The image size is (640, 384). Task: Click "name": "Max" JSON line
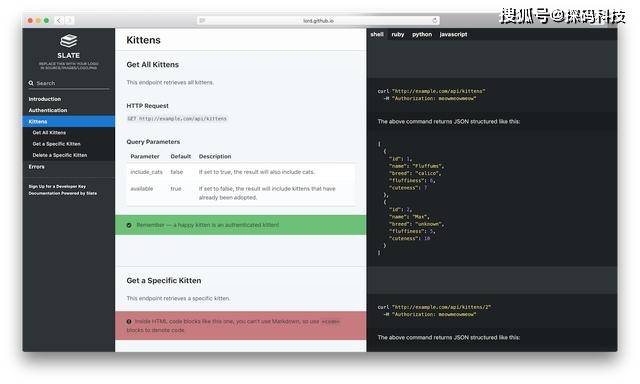pos(409,217)
